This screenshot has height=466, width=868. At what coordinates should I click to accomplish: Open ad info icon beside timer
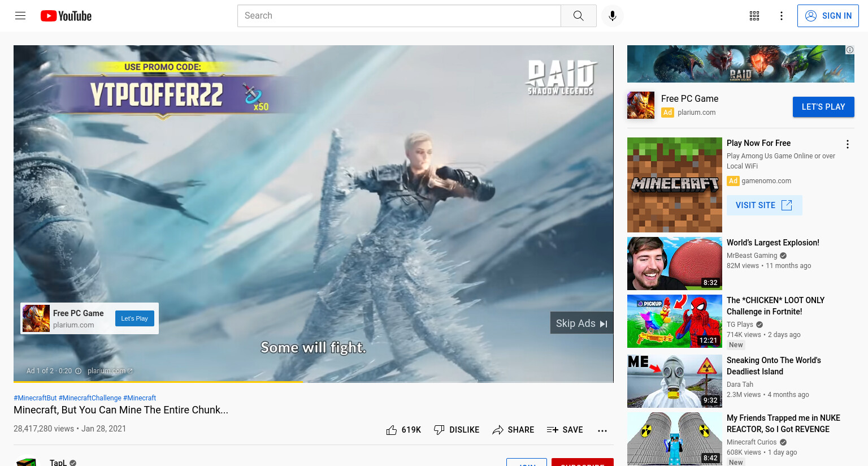click(x=79, y=371)
